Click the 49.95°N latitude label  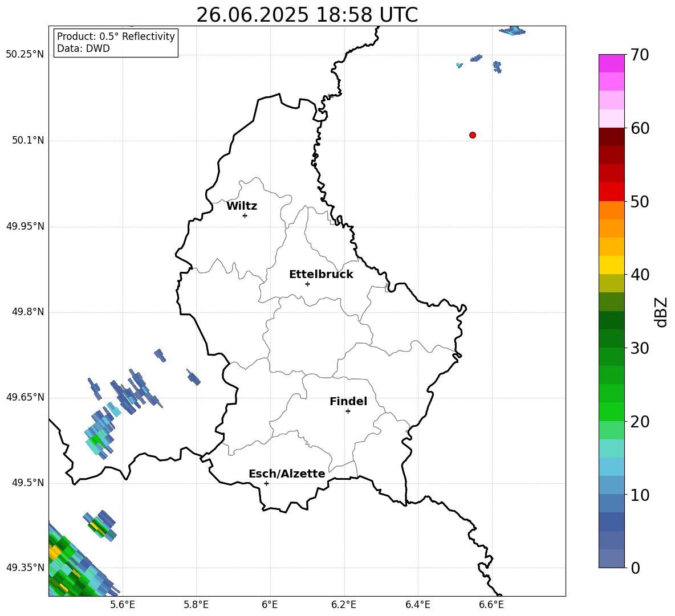click(25, 226)
